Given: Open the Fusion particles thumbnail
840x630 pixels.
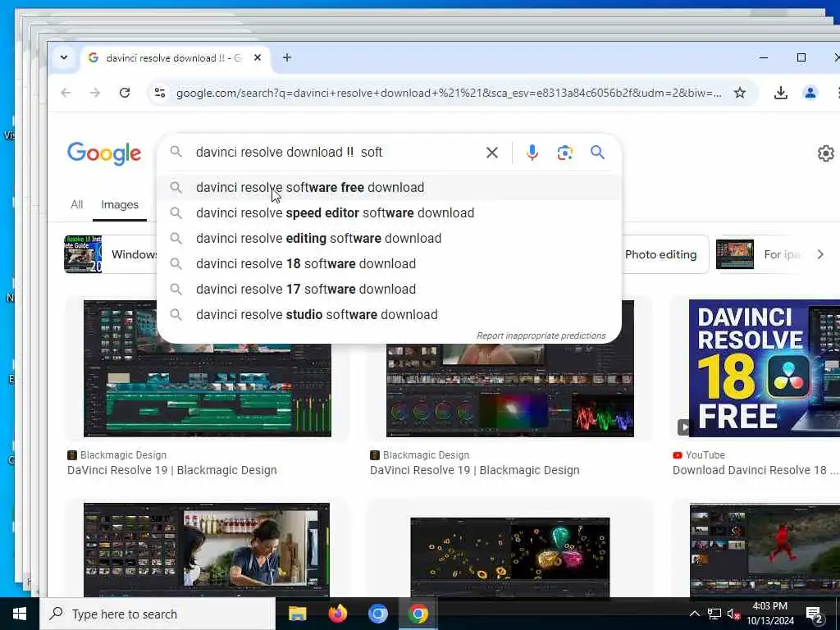Looking at the screenshot, I should (x=510, y=556).
